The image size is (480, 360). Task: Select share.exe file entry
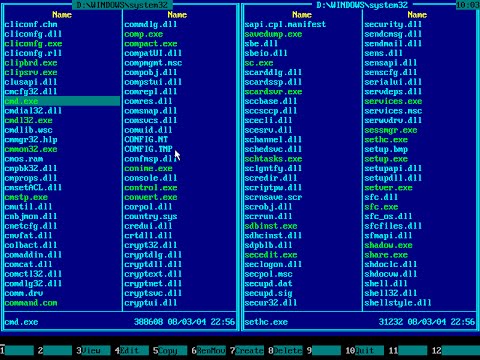pos(386,255)
